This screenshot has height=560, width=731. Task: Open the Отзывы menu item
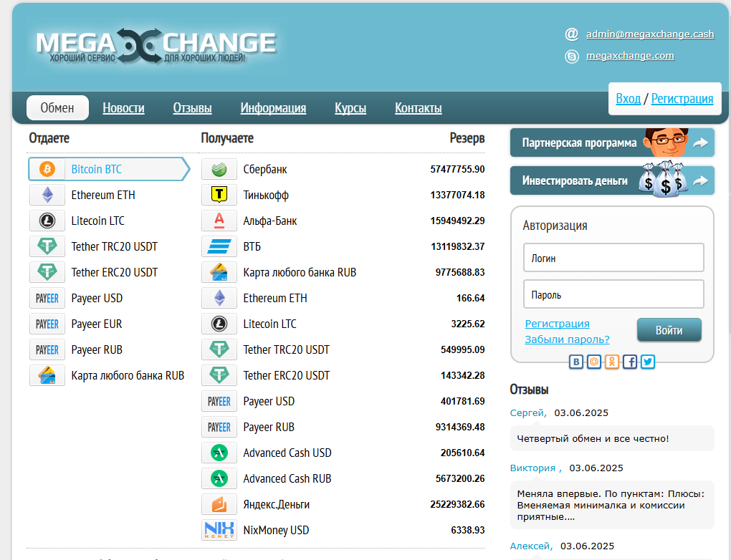[193, 108]
